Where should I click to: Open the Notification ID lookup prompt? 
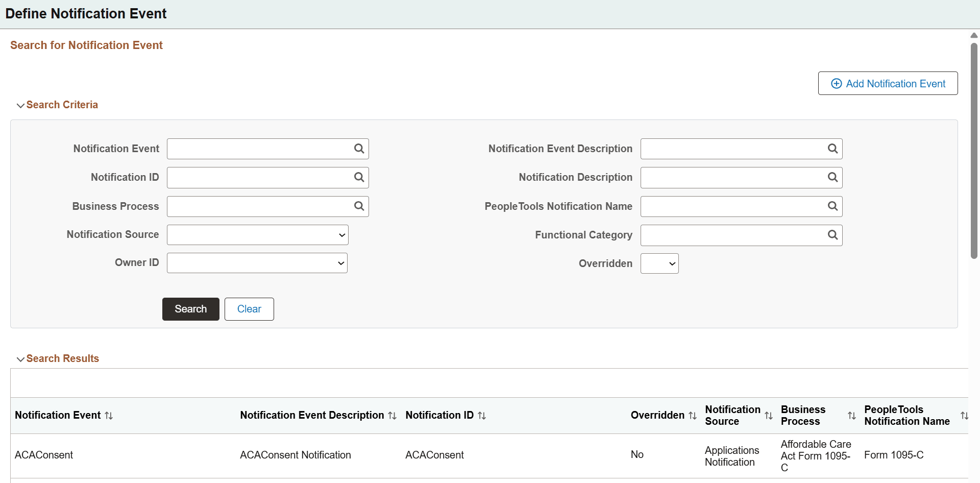pos(359,177)
